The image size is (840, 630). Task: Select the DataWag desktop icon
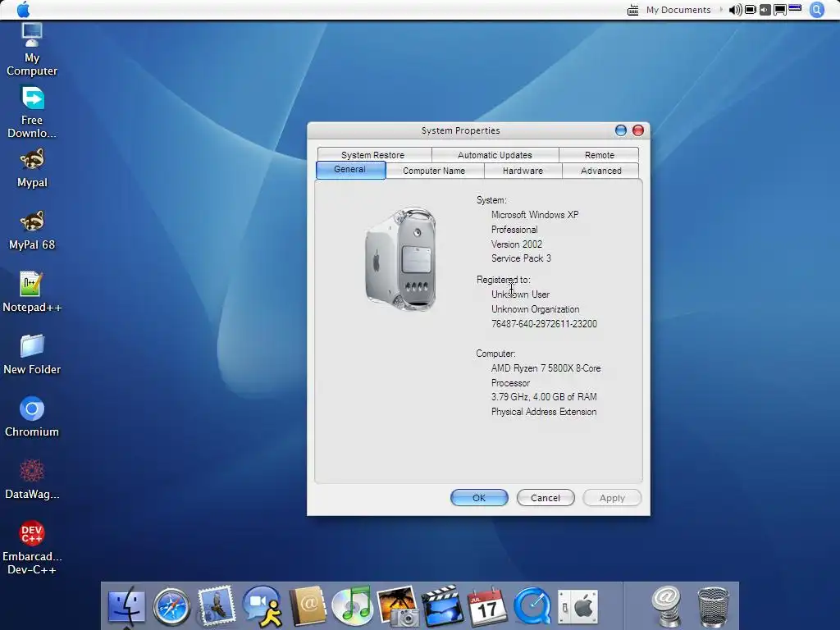point(32,479)
